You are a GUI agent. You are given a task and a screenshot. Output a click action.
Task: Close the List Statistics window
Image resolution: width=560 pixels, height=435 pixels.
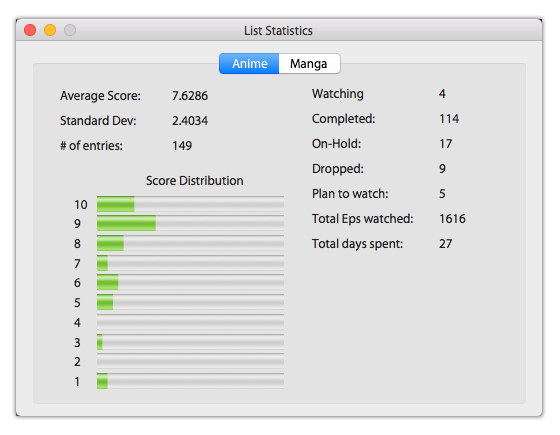pos(30,30)
